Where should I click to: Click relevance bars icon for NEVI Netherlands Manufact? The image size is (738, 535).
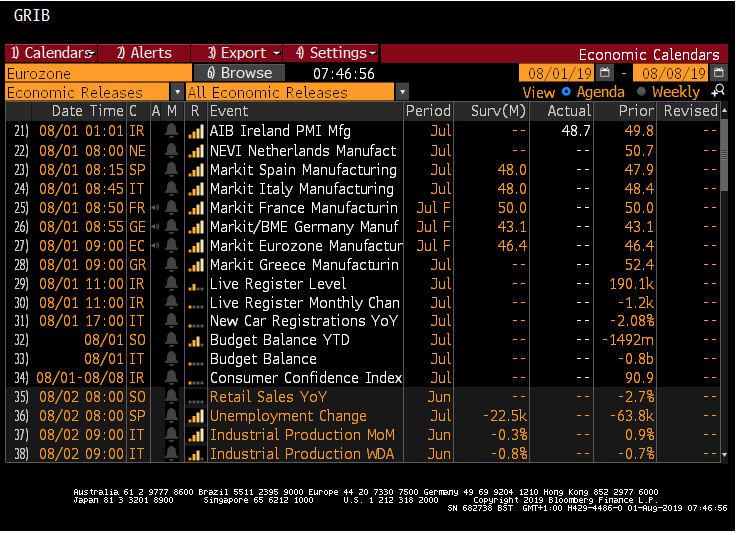[x=196, y=151]
